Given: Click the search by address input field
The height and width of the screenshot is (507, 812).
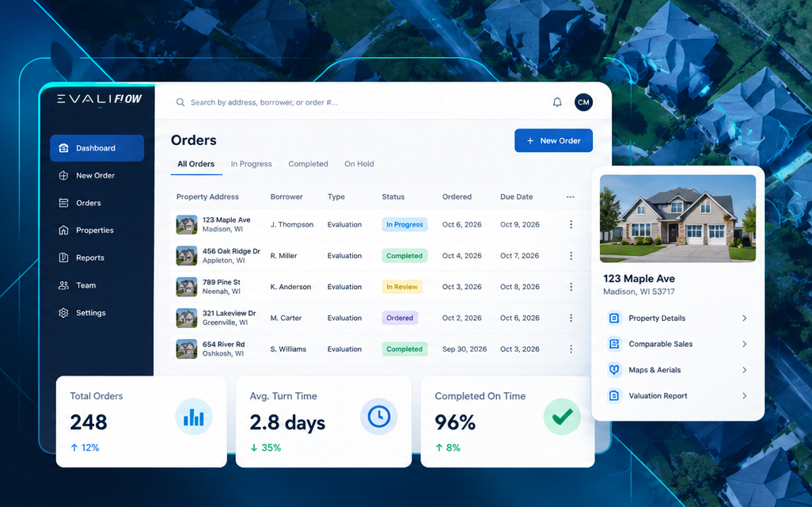Looking at the screenshot, I should pyautogui.click(x=306, y=102).
